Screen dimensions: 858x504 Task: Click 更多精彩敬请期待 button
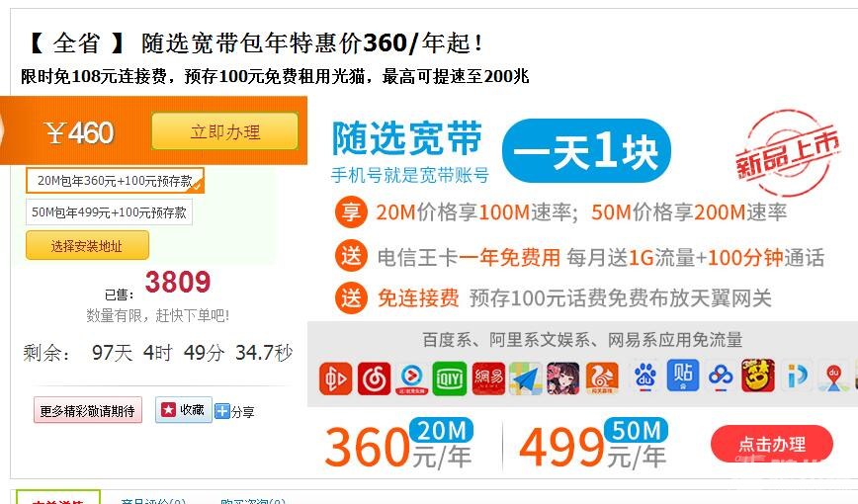(88, 410)
